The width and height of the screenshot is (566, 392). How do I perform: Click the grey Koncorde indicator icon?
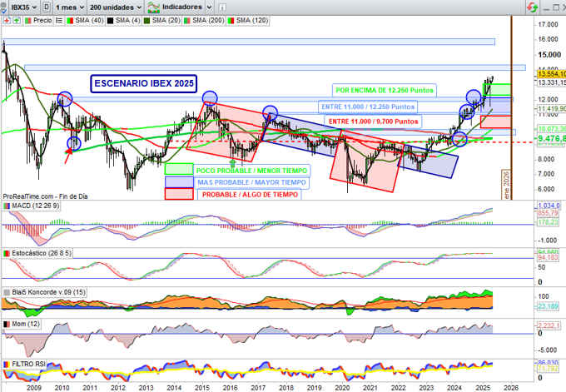click(7, 292)
